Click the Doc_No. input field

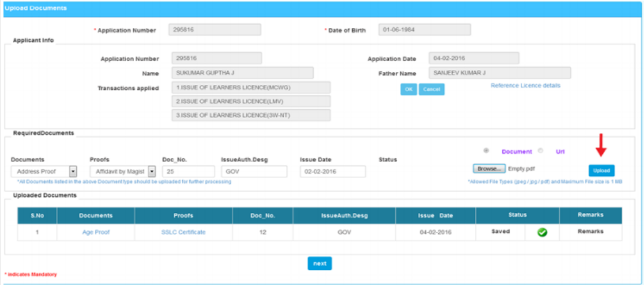point(188,172)
